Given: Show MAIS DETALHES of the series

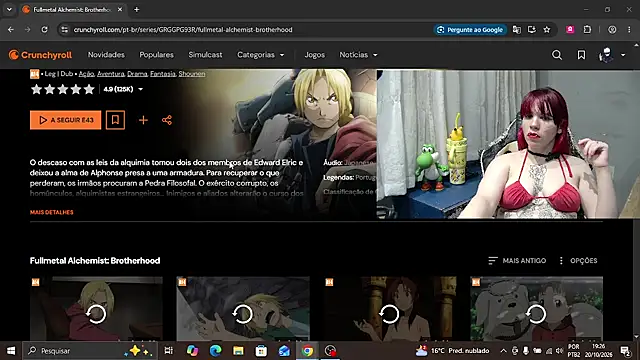Looking at the screenshot, I should (x=51, y=212).
